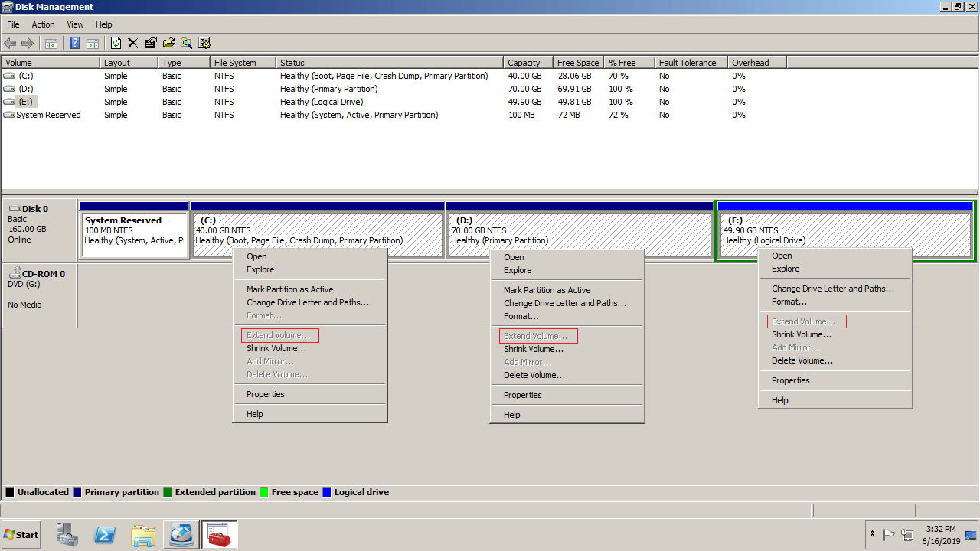The height and width of the screenshot is (551, 980).
Task: Click the magnifying glass toolbar icon
Action: pos(186,43)
